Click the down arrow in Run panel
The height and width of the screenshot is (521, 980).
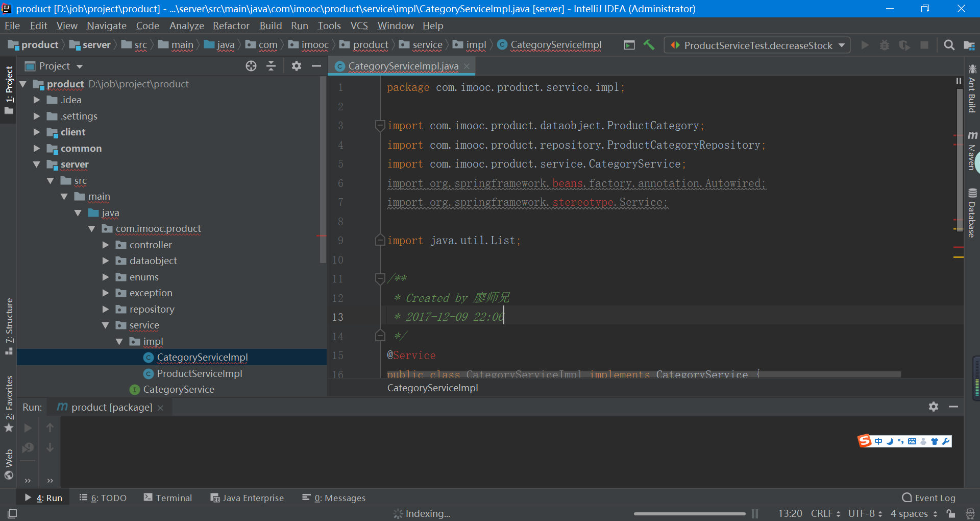click(50, 447)
